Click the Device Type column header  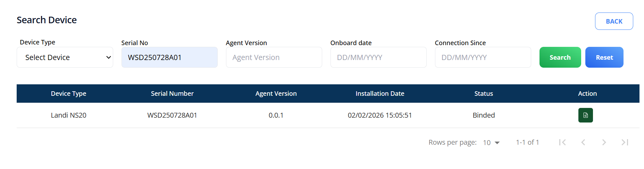point(68,93)
